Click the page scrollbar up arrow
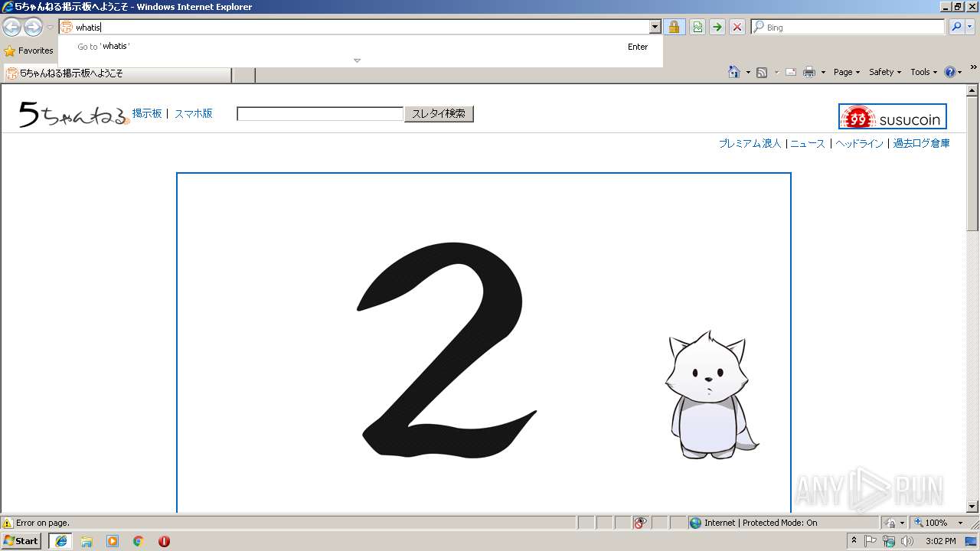 973,90
